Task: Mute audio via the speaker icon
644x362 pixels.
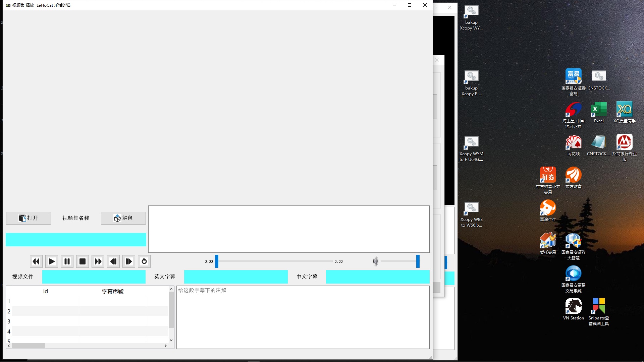Action: point(376,261)
